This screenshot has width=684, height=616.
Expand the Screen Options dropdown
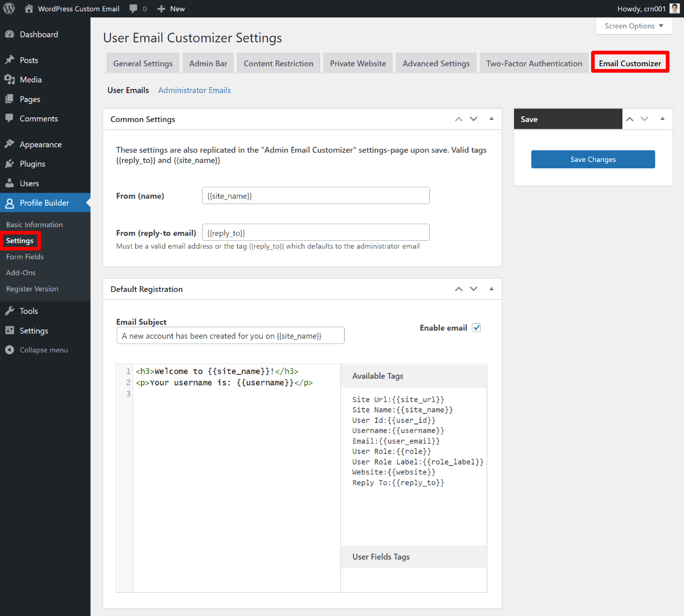(633, 26)
